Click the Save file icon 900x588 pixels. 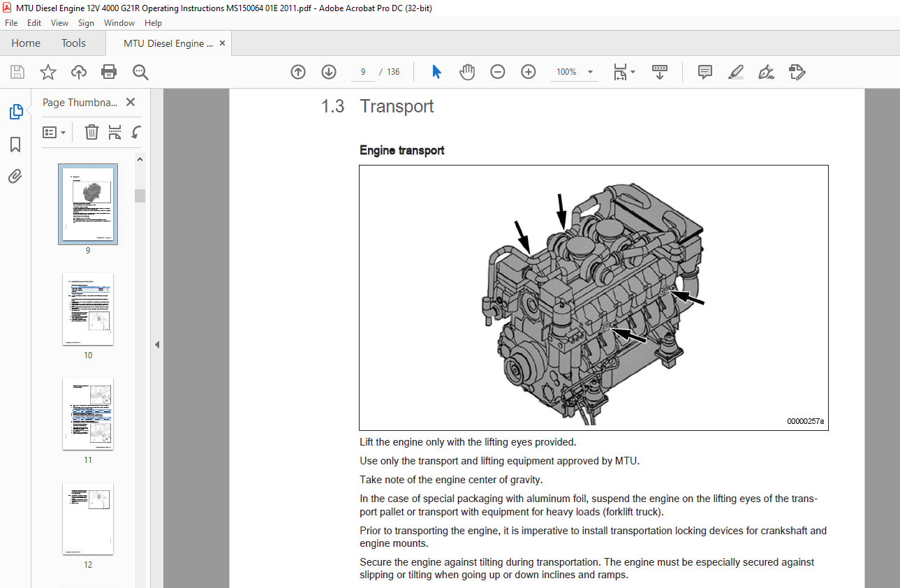point(17,72)
